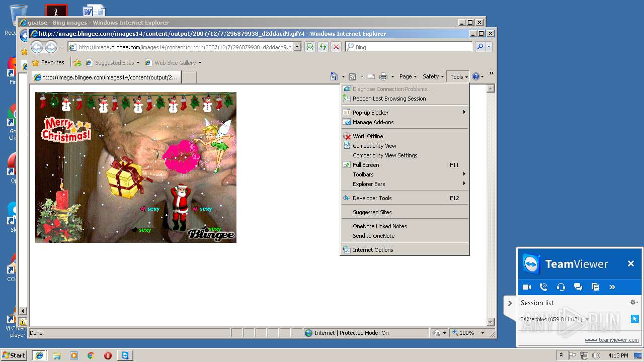Open the www.teamviewer.com link
The height and width of the screenshot is (362, 644).
point(611,340)
